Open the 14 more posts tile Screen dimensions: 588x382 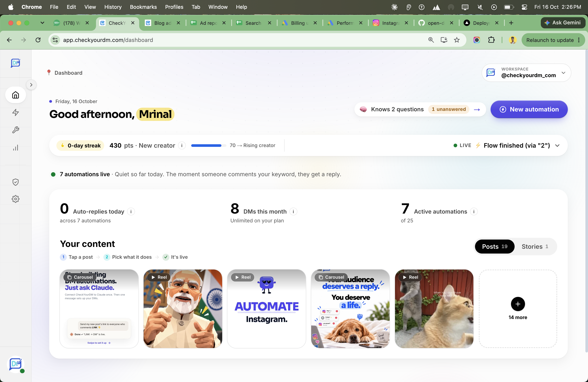coord(518,309)
